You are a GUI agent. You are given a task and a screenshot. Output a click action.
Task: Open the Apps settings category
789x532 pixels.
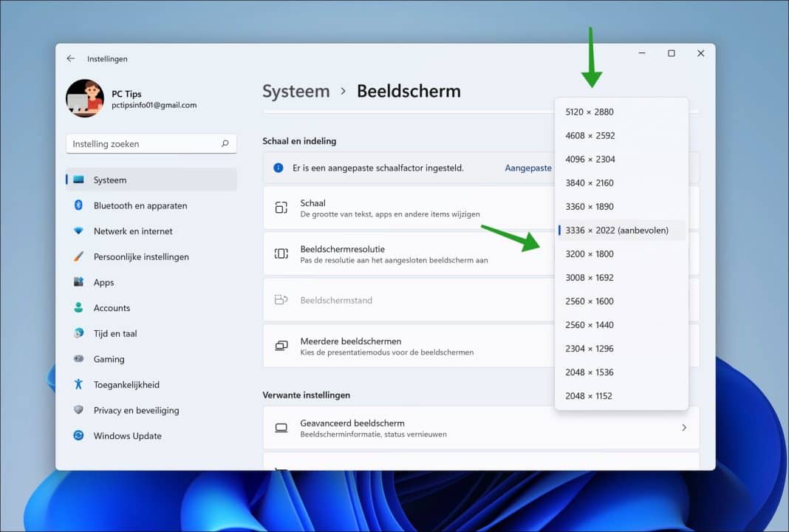[x=151, y=282]
